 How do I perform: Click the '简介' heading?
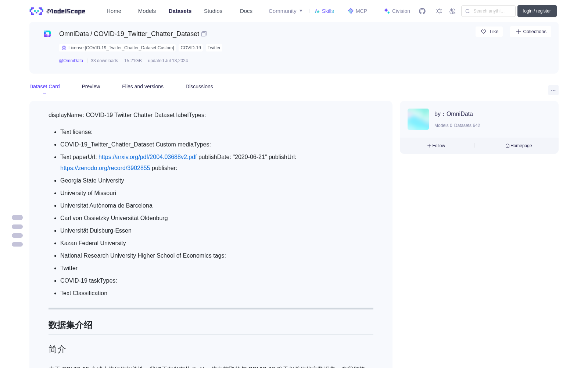coord(57,349)
